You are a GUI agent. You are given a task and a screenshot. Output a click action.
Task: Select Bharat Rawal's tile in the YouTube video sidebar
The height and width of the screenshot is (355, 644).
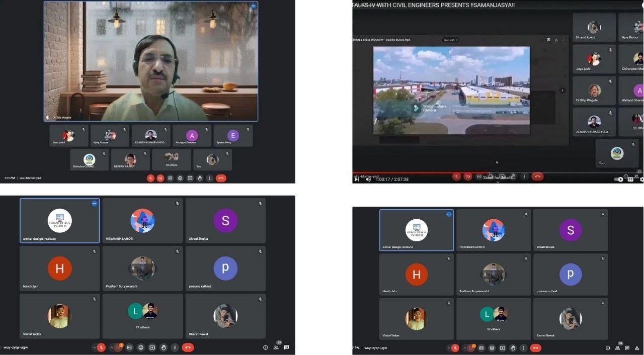594,28
